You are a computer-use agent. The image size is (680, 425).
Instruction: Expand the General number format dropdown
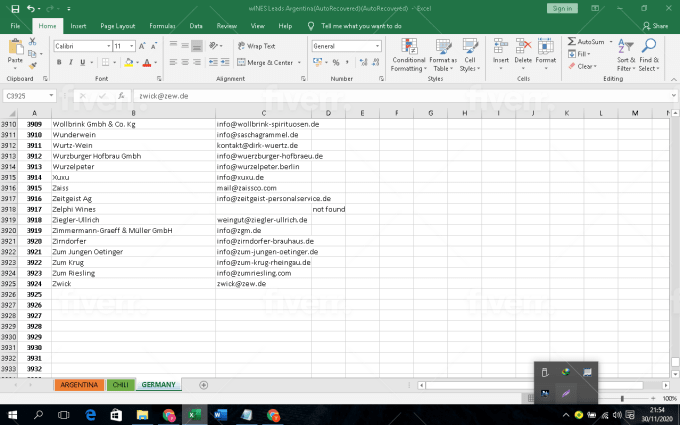click(x=377, y=46)
